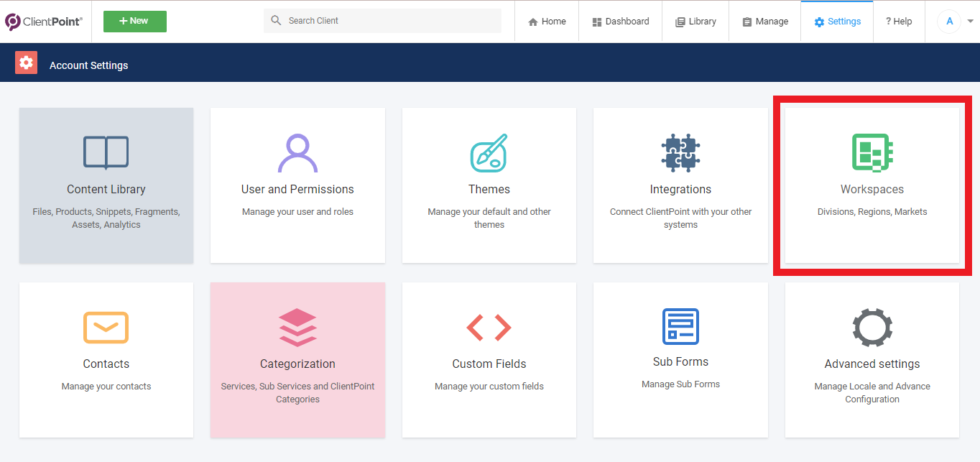Image resolution: width=980 pixels, height=462 pixels.
Task: Click the User and Permissions title
Action: pyautogui.click(x=297, y=190)
